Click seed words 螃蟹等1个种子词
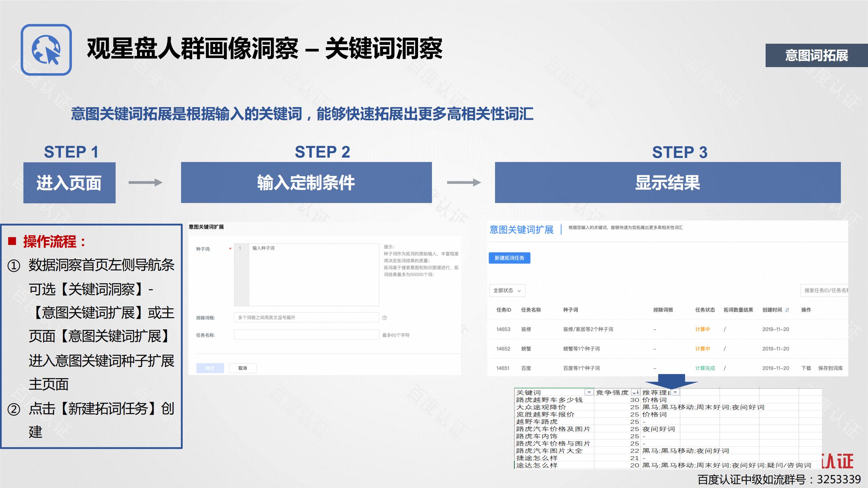868x488 pixels. pos(581,349)
